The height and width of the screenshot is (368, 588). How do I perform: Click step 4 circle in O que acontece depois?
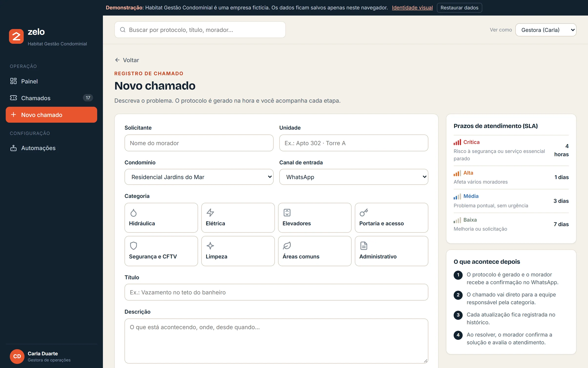[x=458, y=335]
